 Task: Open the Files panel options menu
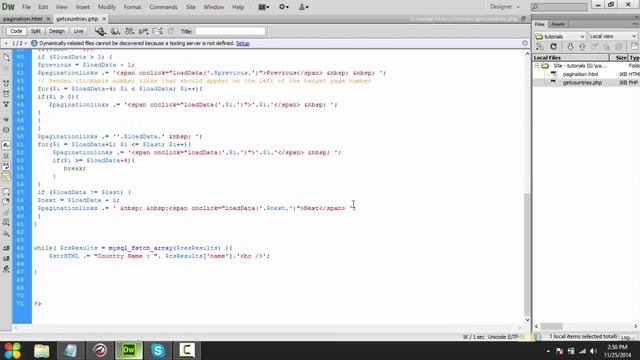coord(636,24)
